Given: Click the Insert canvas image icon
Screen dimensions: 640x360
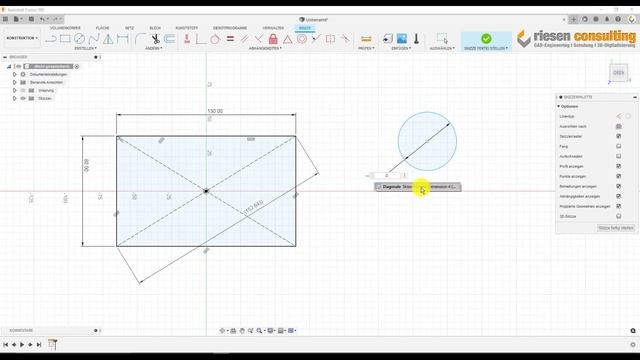Looking at the screenshot, I should (x=402, y=39).
